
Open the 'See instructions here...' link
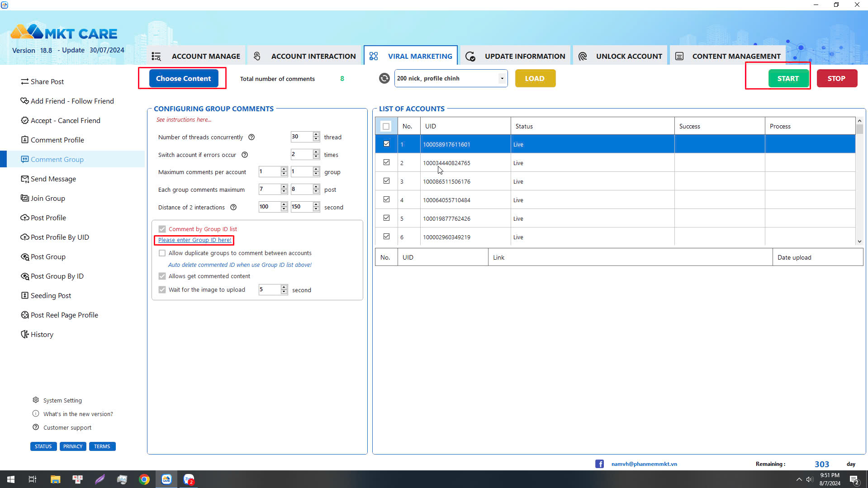184,120
